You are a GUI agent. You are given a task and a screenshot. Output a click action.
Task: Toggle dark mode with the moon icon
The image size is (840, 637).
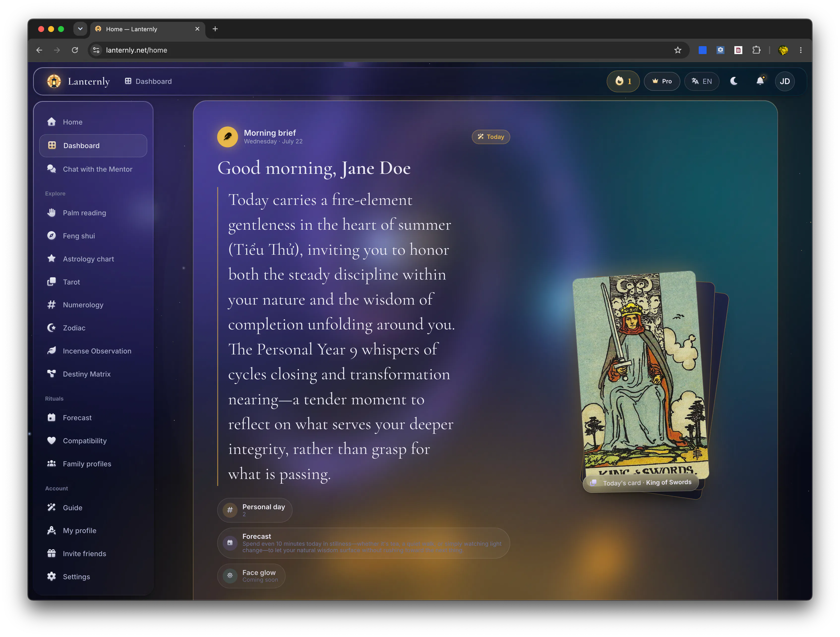tap(734, 81)
